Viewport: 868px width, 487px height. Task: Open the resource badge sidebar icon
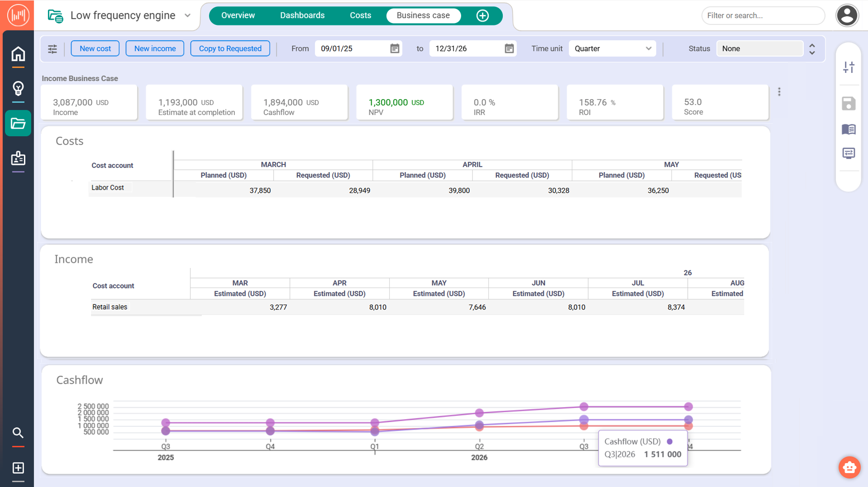18,158
